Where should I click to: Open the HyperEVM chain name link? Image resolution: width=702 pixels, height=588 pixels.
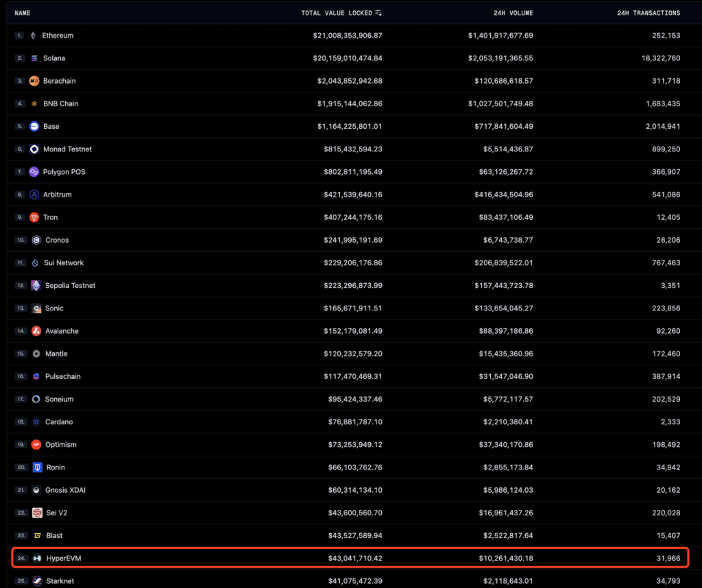pos(64,559)
